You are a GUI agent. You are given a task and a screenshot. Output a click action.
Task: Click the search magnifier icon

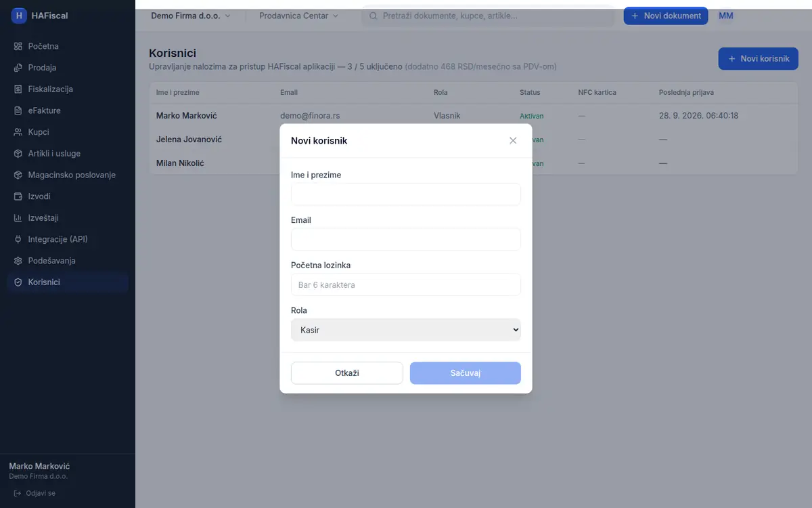pos(373,16)
